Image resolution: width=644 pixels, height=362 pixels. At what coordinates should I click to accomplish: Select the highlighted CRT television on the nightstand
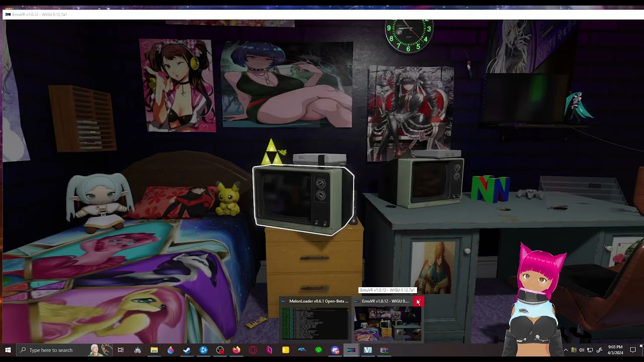303,200
